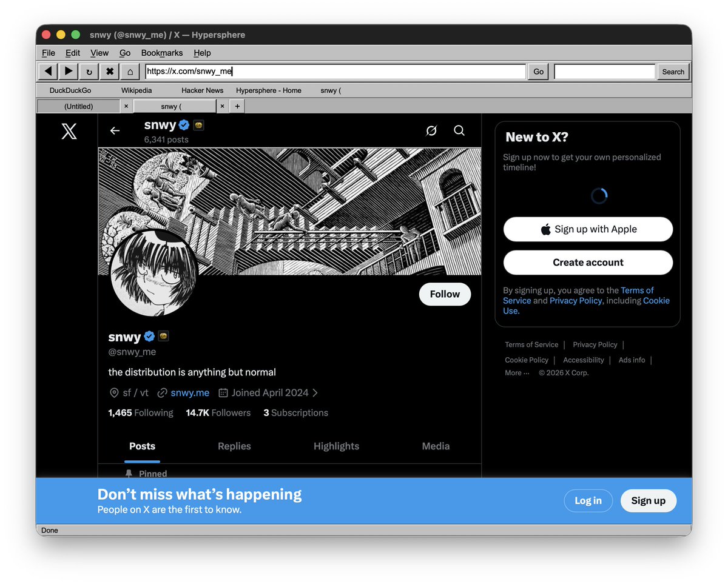Click the affiliate badge beside the profile name
The image size is (728, 584).
[163, 336]
